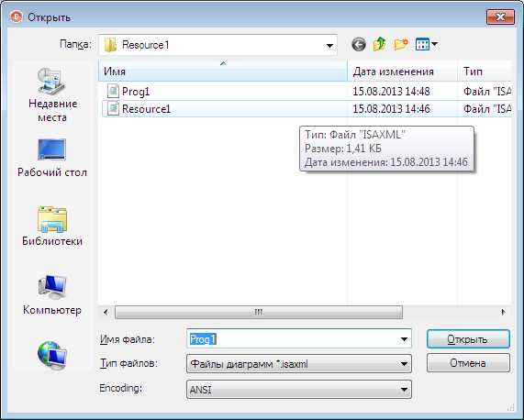
Task: Click the Resource1 file icon
Action: point(113,109)
